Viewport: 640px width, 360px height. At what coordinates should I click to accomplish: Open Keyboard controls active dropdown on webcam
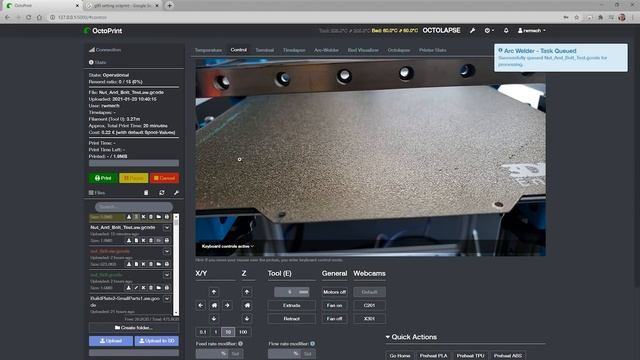228,246
